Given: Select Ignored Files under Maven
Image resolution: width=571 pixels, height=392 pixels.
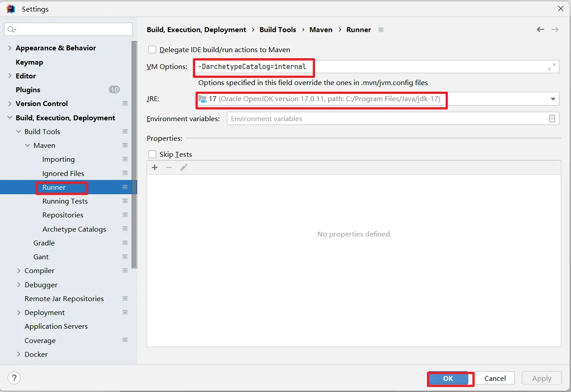Looking at the screenshot, I should (x=63, y=174).
